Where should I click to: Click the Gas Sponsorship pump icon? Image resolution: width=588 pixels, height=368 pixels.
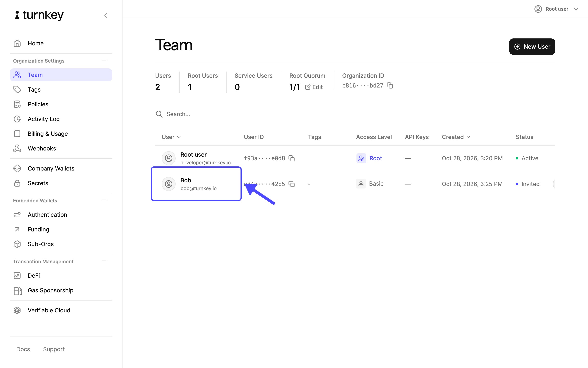tap(18, 291)
